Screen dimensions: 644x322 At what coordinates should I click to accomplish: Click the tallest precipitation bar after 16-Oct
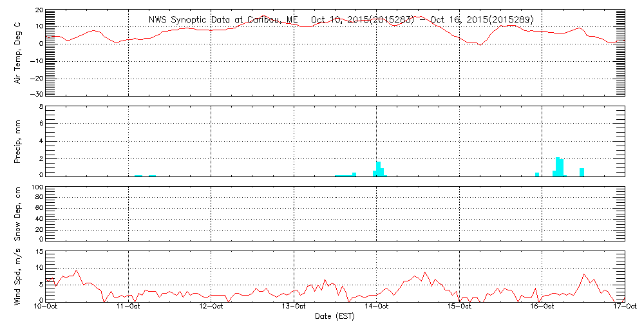coord(558,166)
